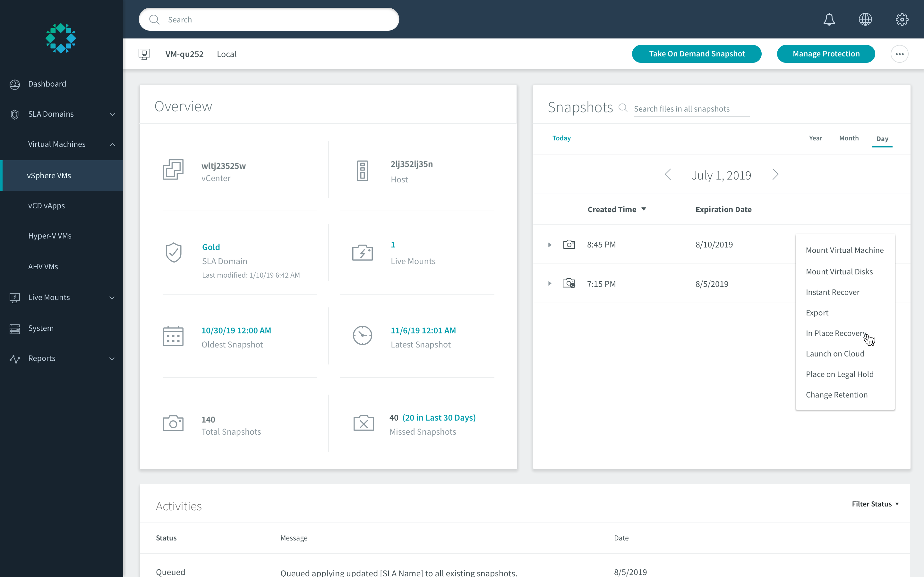
Task: Switch to the Month tab
Action: point(849,138)
